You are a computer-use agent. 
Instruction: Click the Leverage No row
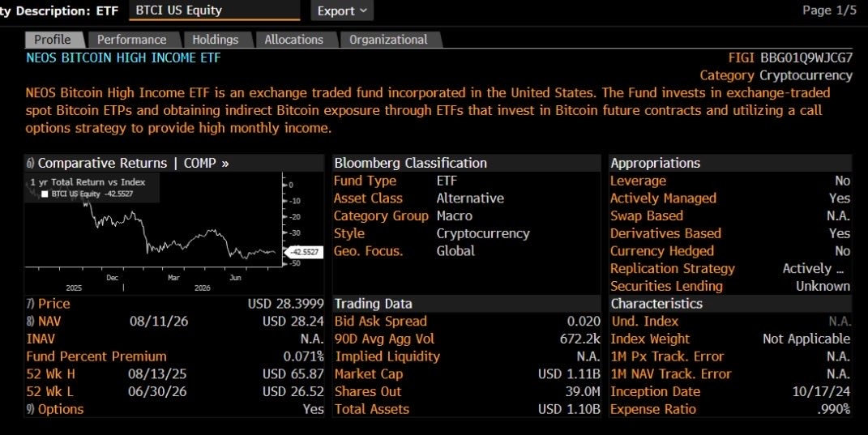pyautogui.click(x=730, y=181)
